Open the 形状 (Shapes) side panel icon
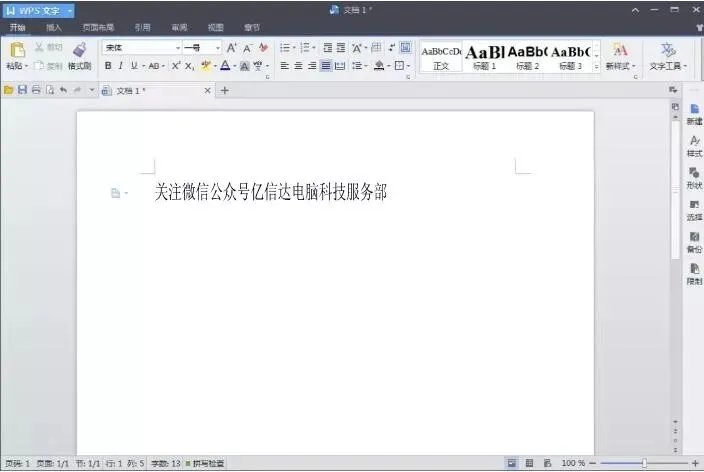The height and width of the screenshot is (472, 704). click(x=694, y=178)
